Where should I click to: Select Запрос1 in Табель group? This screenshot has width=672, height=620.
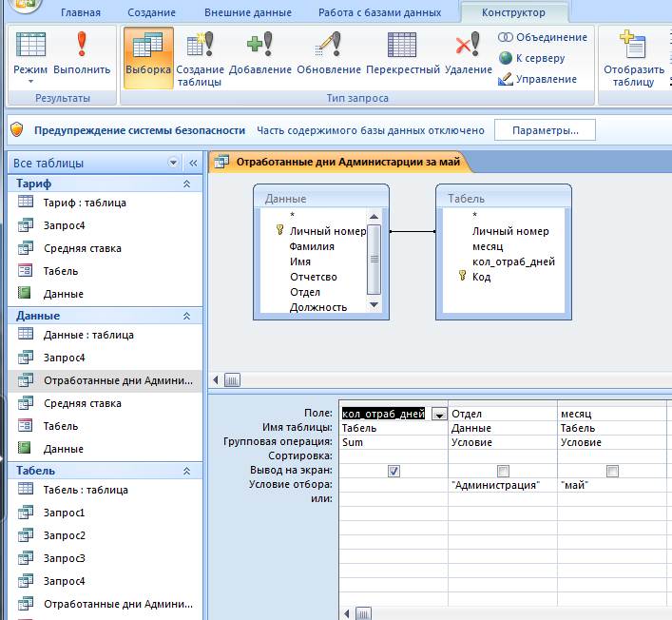(105, 513)
